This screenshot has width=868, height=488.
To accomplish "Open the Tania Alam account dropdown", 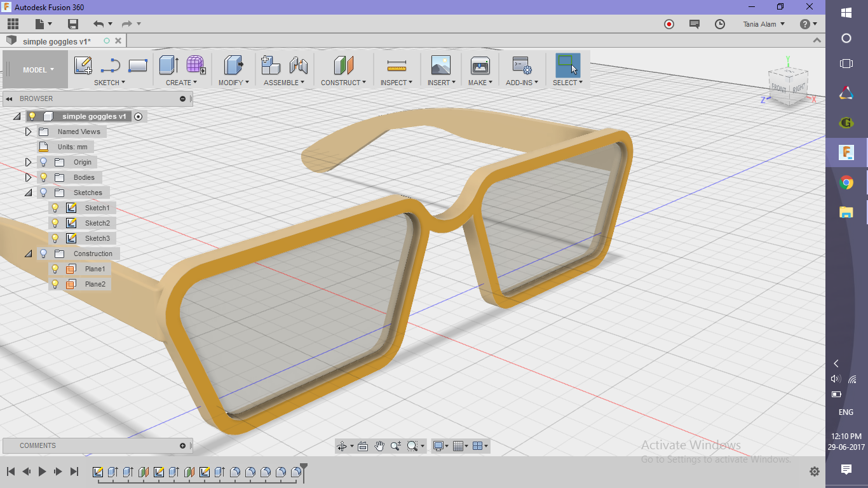I will tap(764, 24).
